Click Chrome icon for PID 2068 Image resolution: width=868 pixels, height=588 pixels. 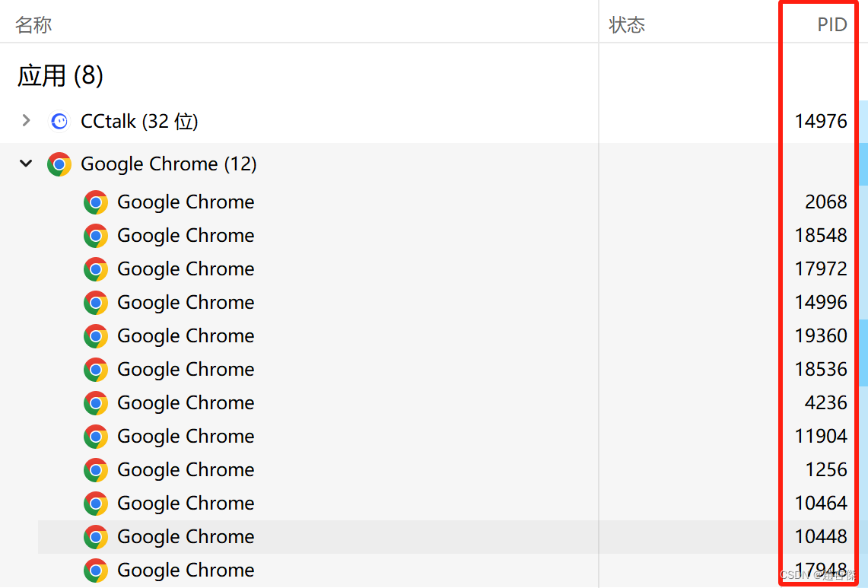tap(95, 202)
